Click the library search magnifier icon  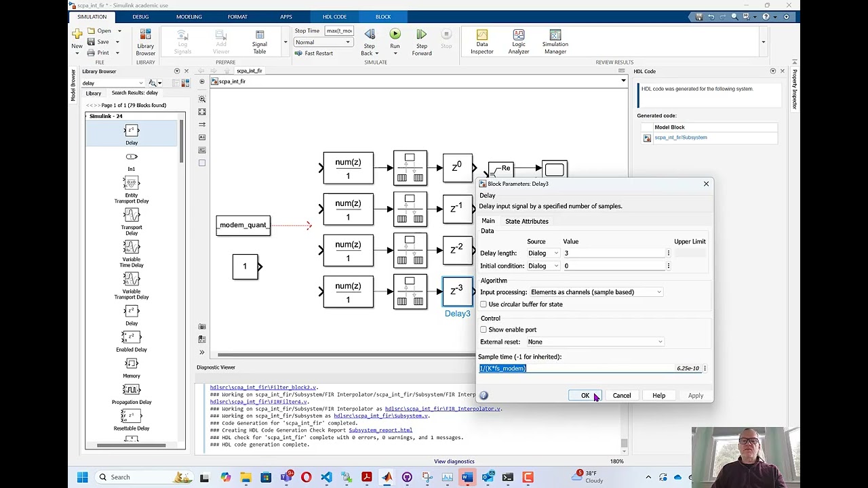(152, 83)
